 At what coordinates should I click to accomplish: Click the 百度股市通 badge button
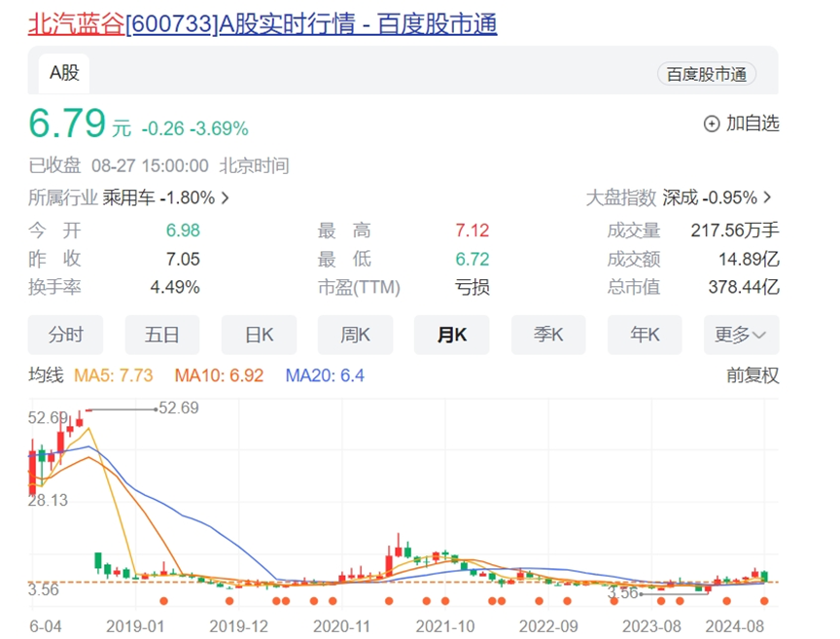707,74
